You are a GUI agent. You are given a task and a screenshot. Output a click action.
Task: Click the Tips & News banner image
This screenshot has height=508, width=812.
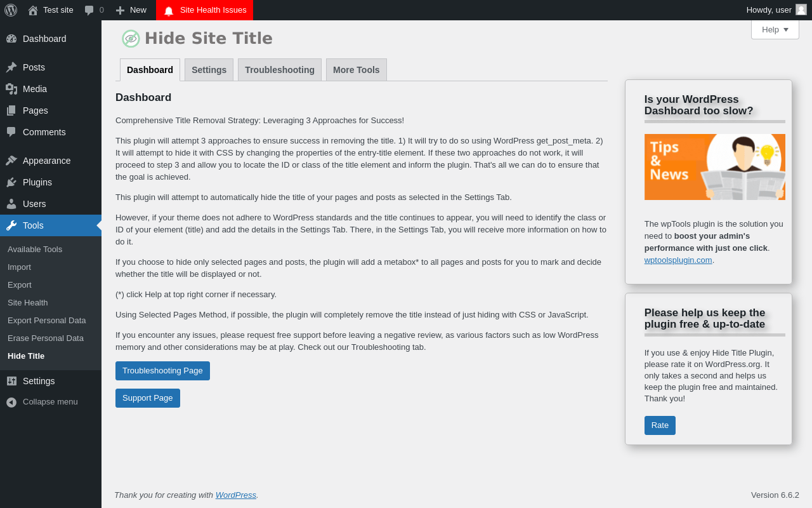(715, 167)
